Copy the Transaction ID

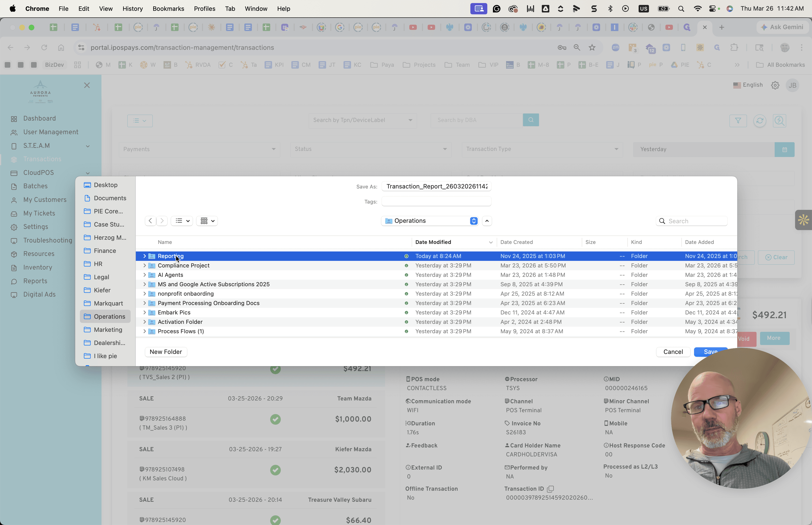[x=550, y=489]
